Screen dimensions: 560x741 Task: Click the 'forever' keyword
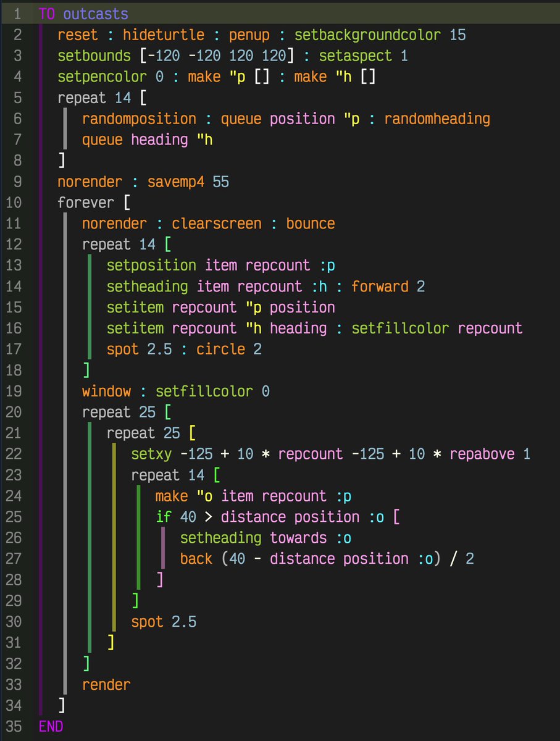pos(86,203)
